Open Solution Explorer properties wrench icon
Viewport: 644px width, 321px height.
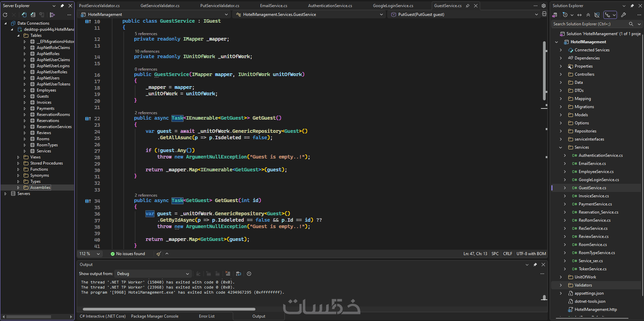[623, 15]
